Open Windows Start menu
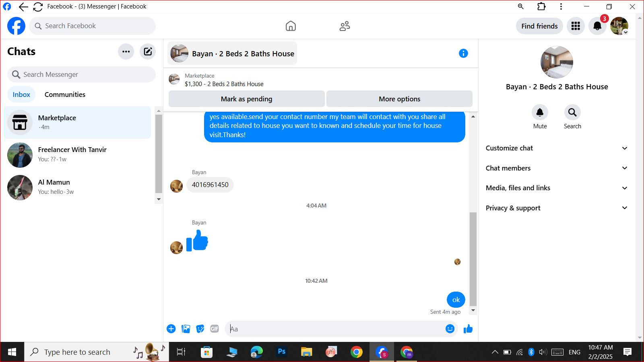644x362 pixels. click(12, 352)
